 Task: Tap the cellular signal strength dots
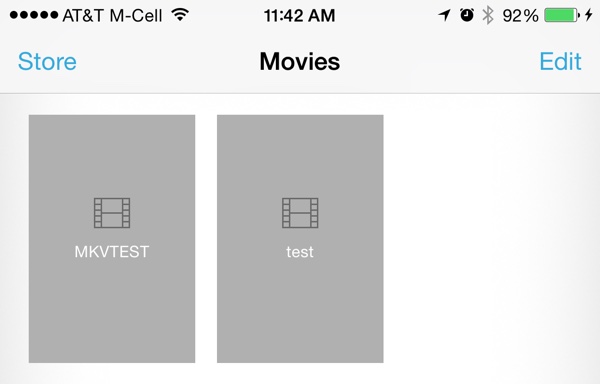34,15
